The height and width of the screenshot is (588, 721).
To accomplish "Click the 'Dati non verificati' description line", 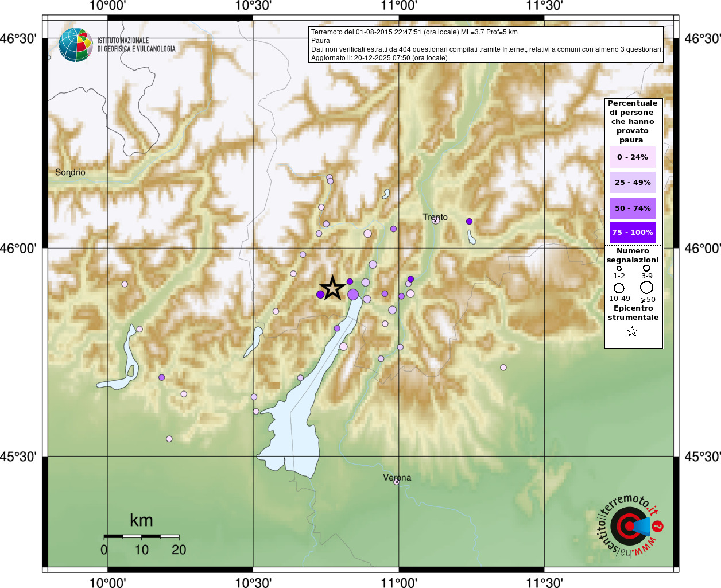I will point(487,49).
